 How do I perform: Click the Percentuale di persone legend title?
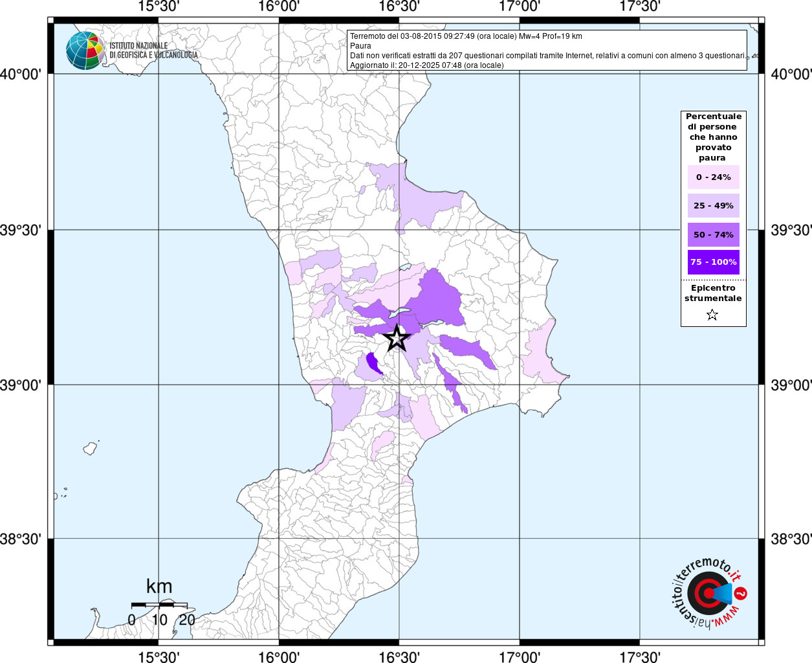pyautogui.click(x=713, y=137)
